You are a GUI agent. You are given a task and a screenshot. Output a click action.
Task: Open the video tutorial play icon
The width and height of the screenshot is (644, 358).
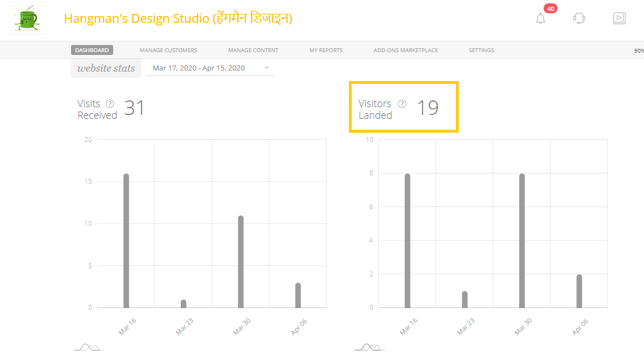point(620,18)
